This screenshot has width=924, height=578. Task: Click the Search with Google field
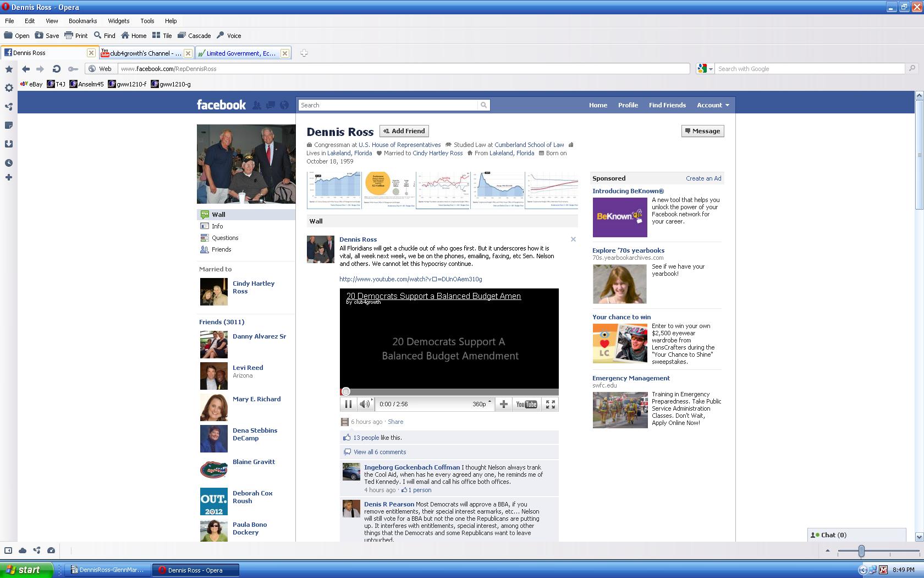pos(810,69)
